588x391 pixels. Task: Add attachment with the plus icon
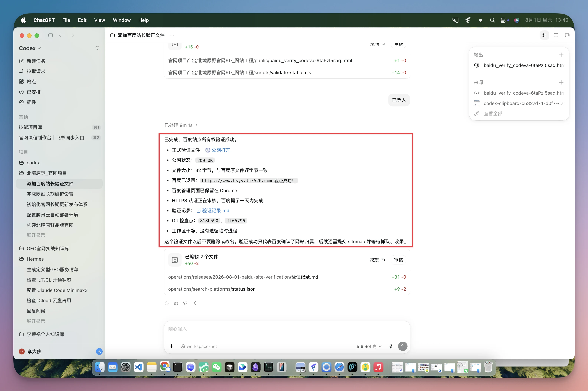coord(171,346)
